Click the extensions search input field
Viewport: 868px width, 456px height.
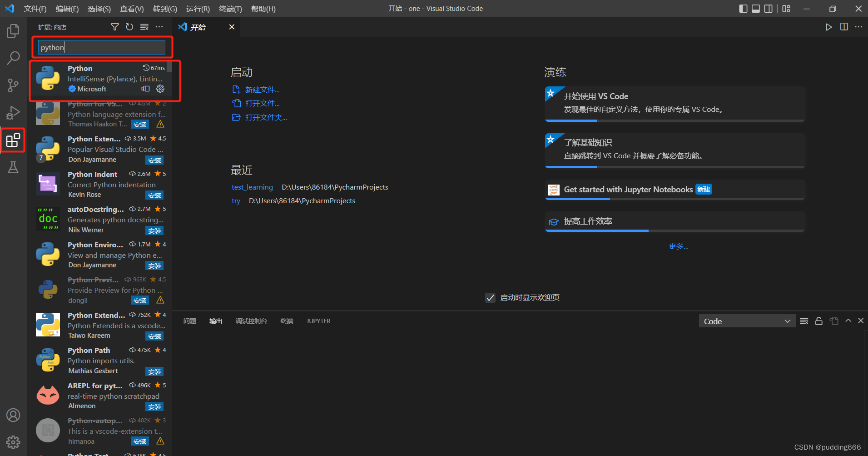coord(102,47)
